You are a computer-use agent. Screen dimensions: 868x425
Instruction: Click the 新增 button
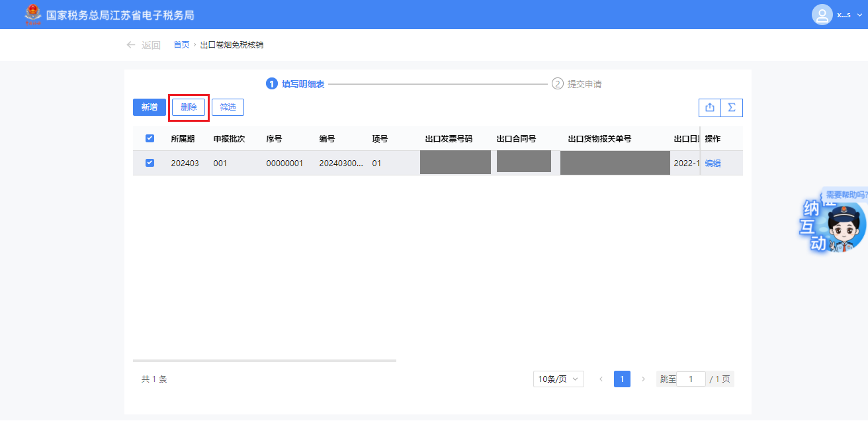[149, 107]
